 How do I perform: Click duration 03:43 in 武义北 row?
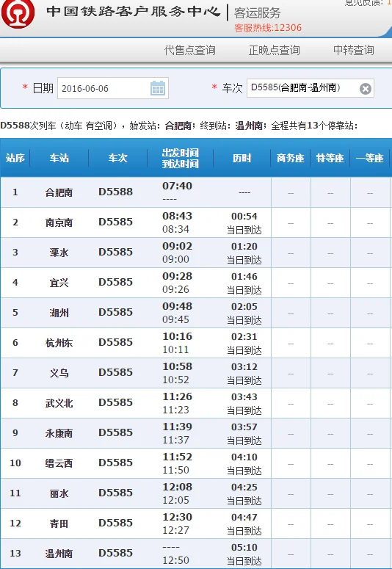[x=244, y=397]
